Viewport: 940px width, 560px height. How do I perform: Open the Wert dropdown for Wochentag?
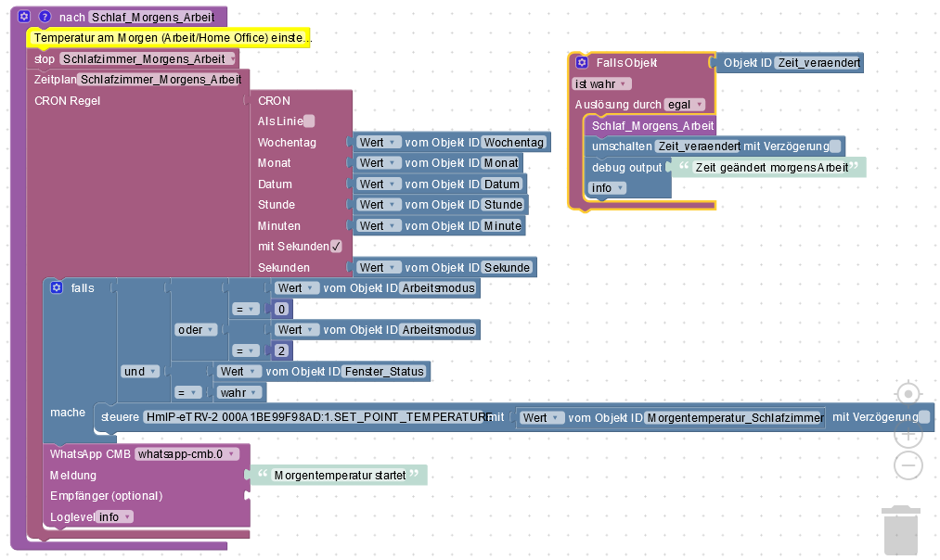tap(377, 143)
